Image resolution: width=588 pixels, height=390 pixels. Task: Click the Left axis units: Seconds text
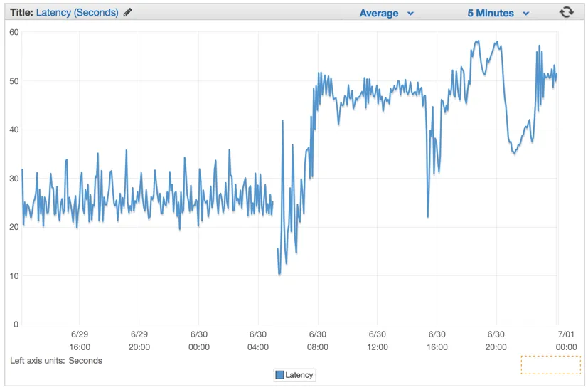click(x=56, y=361)
